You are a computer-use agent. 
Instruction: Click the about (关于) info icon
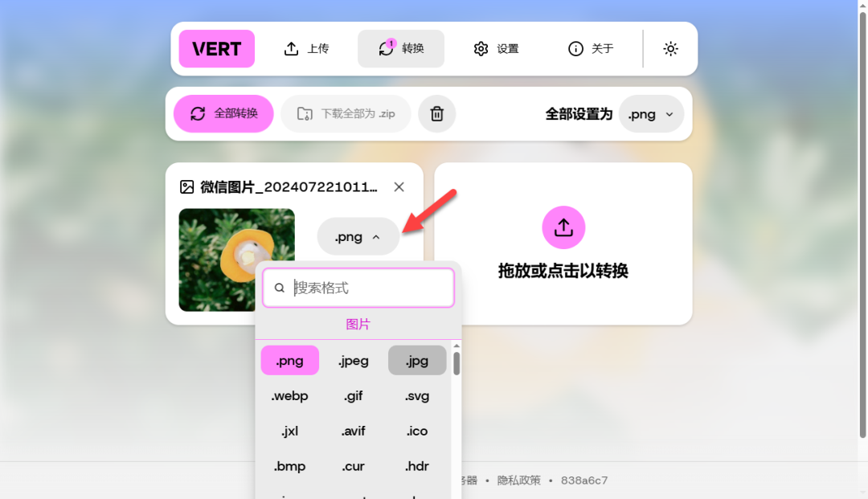tap(575, 49)
